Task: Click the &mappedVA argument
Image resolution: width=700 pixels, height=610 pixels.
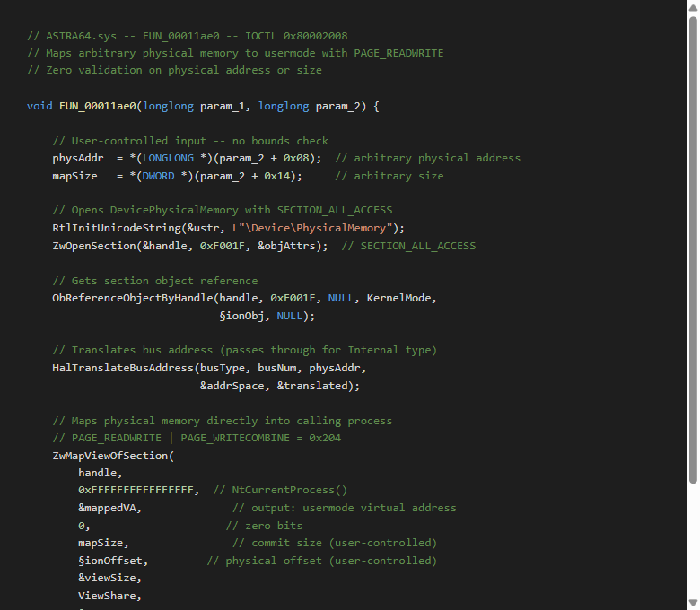Action: click(107, 509)
